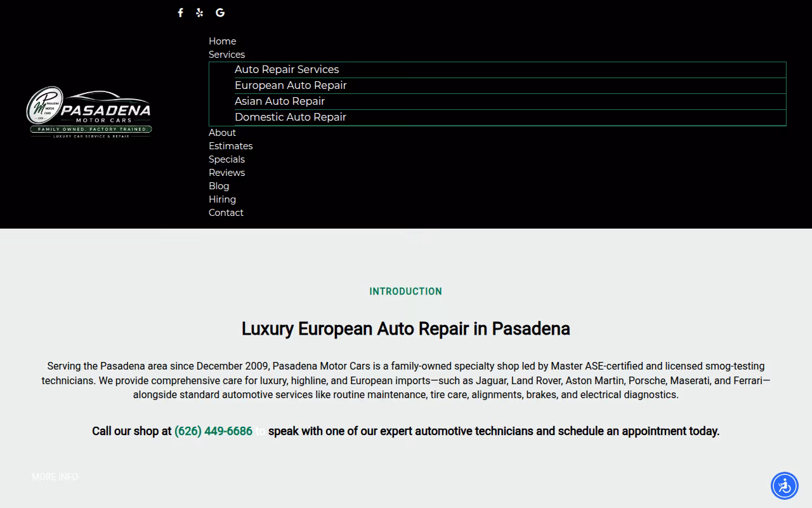This screenshot has height=508, width=812.
Task: Open the Reviews page
Action: [226, 173]
